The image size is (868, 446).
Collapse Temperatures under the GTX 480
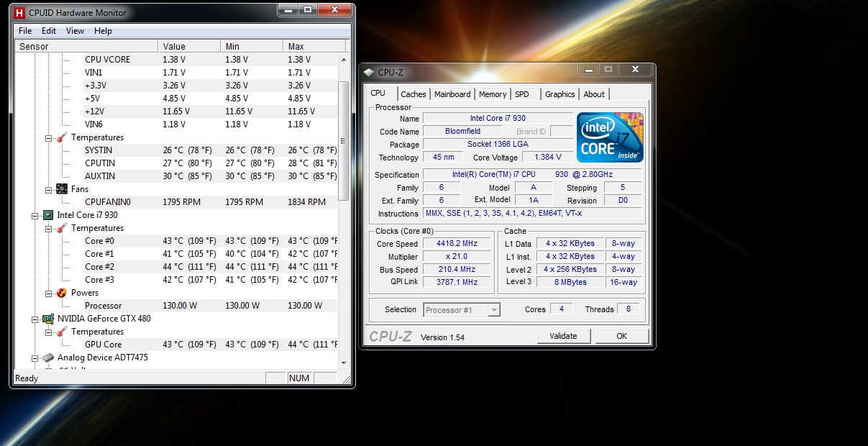49,332
